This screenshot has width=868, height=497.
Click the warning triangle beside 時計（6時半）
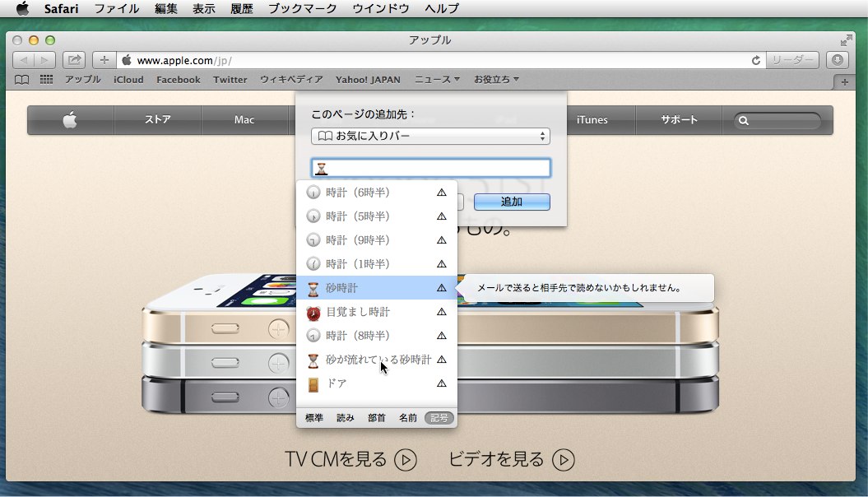click(x=441, y=193)
